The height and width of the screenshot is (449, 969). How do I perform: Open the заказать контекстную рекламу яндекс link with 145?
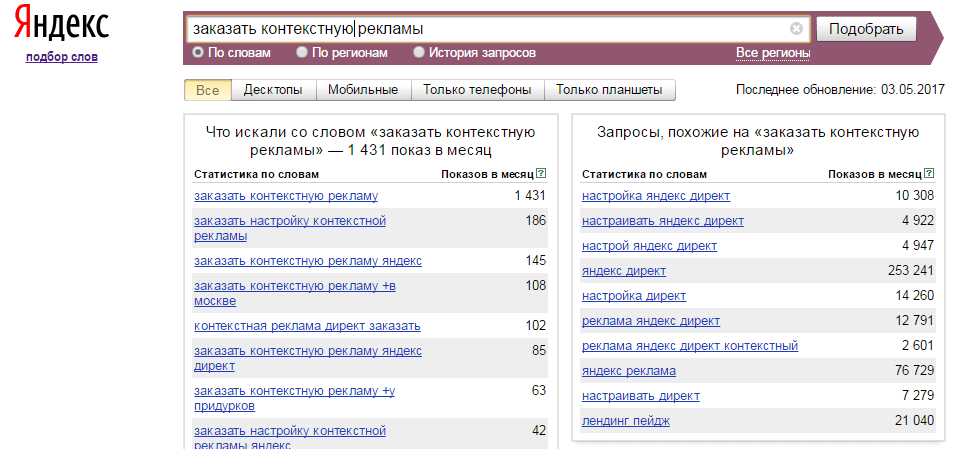(308, 261)
